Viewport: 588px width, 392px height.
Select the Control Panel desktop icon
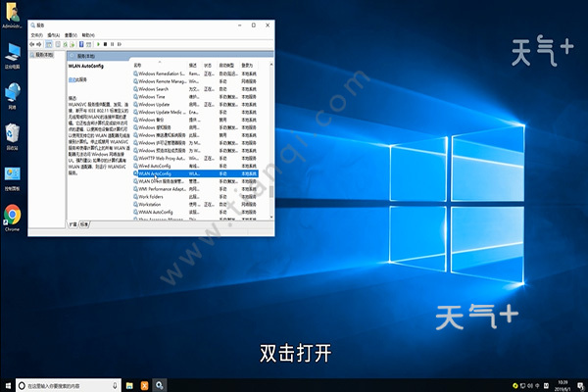[13, 177]
